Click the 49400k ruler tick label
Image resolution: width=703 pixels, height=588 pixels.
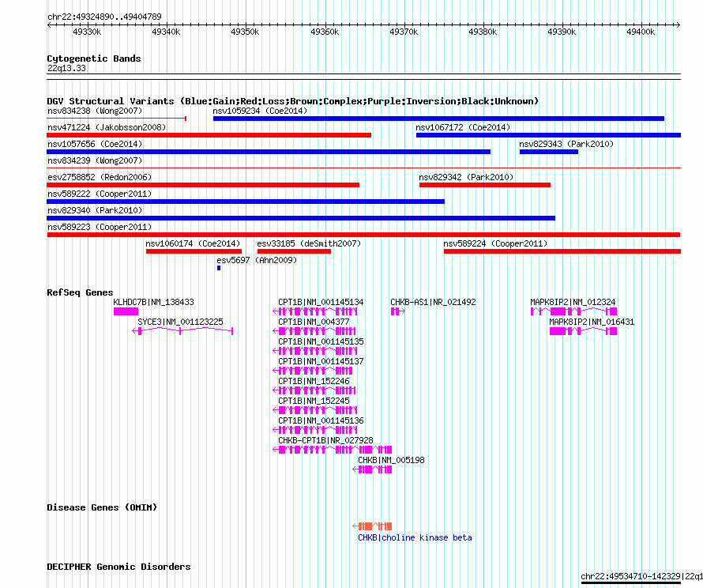tap(641, 32)
